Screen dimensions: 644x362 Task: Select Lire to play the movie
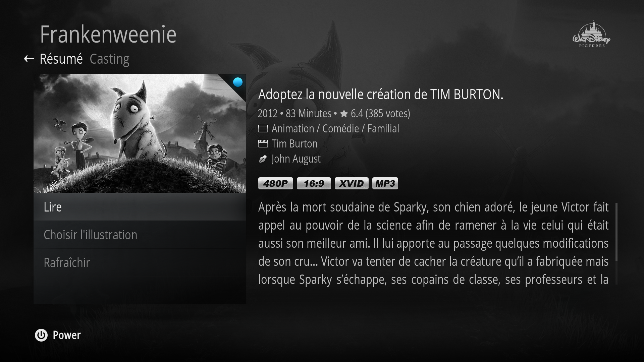point(140,207)
